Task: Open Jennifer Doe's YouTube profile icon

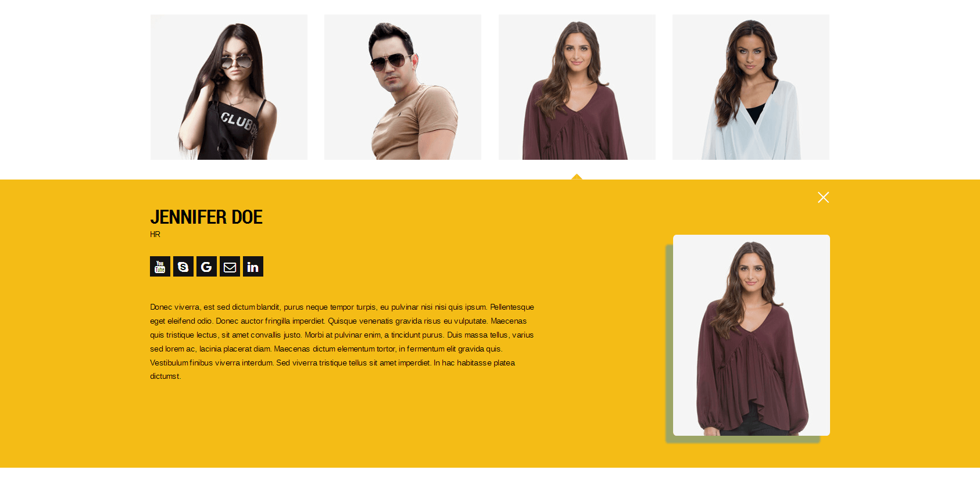Action: tap(160, 267)
